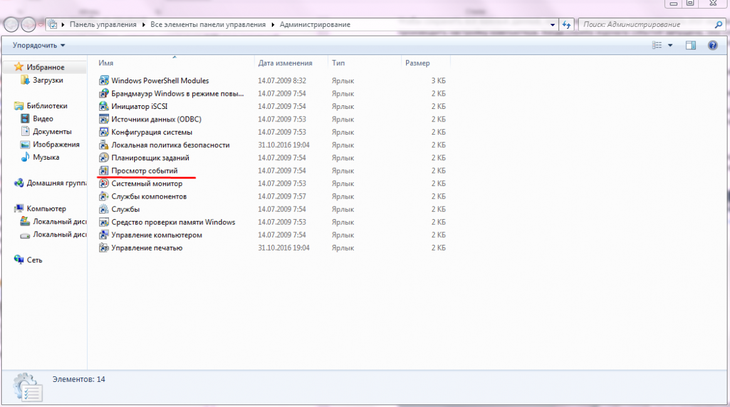Click Все элементы панели управления breadcrumb
This screenshot has width=730, height=407.
pos(208,25)
